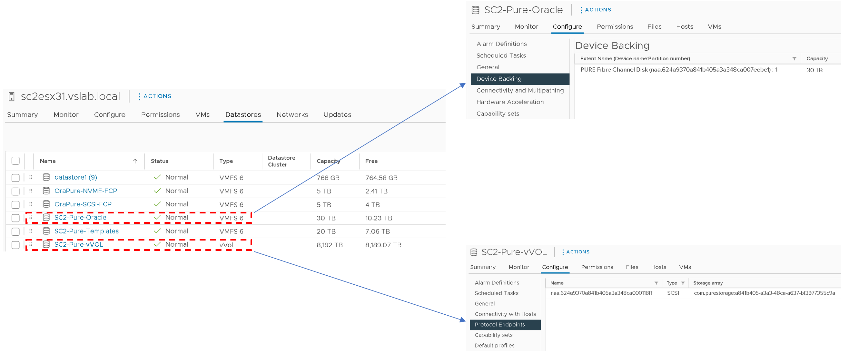
Task: Check the box for OraPure-SCSI-FCP row
Action: click(15, 205)
